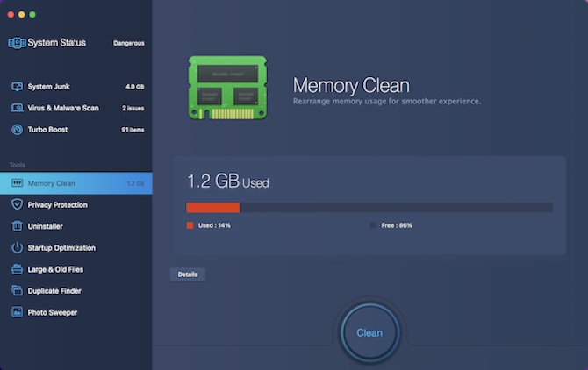Open Virus & Malware Scan section

point(76,108)
